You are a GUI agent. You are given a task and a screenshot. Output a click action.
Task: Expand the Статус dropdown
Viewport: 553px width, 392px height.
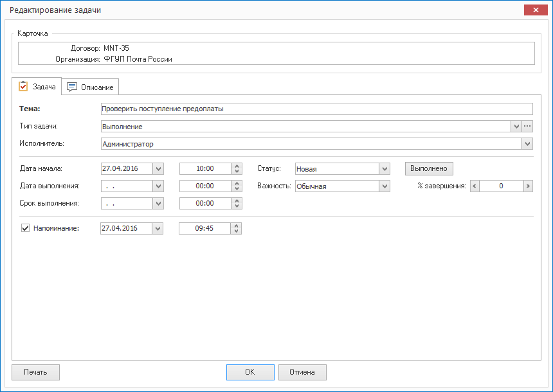point(385,168)
